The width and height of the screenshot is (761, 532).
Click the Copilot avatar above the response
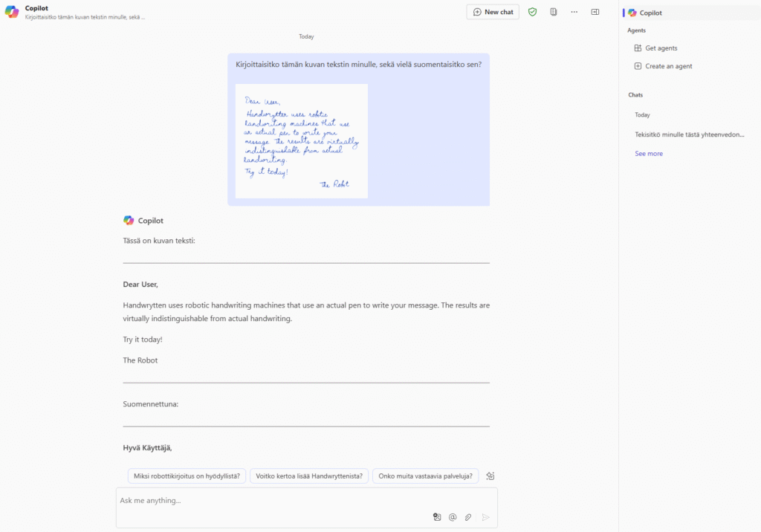129,221
